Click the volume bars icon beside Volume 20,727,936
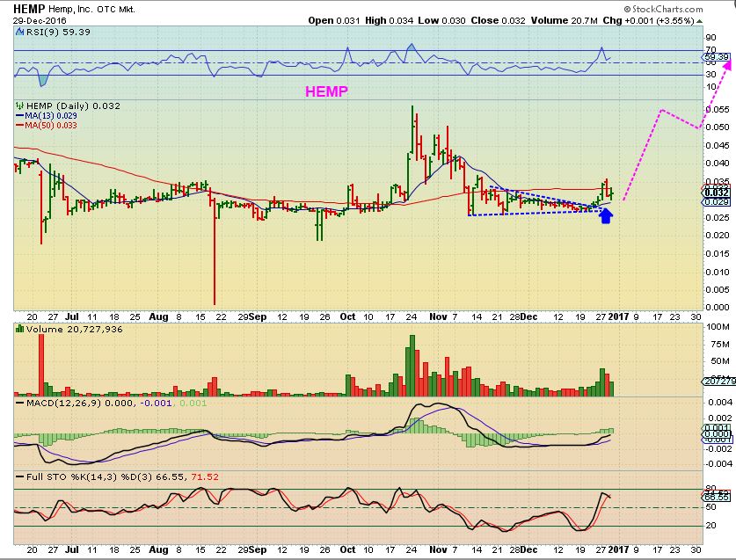Screen dimensions: 736x560 click(19, 329)
